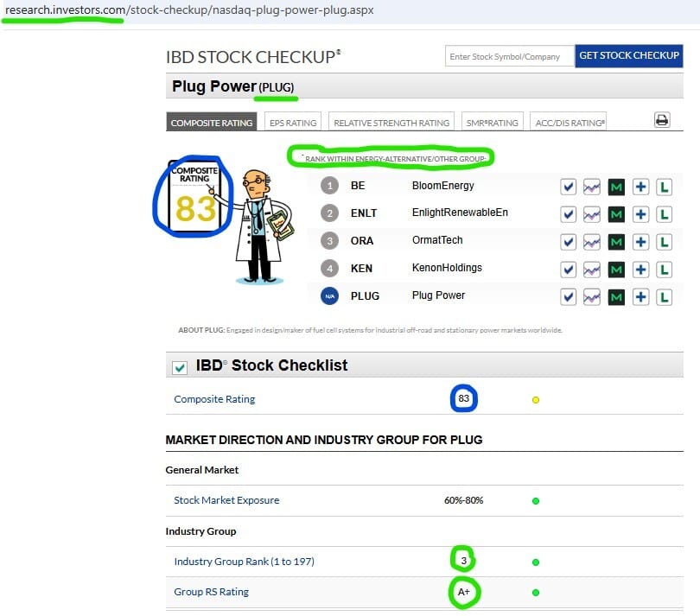Click the green M icon for PLUG
This screenshot has height=616, width=700.
click(616, 297)
